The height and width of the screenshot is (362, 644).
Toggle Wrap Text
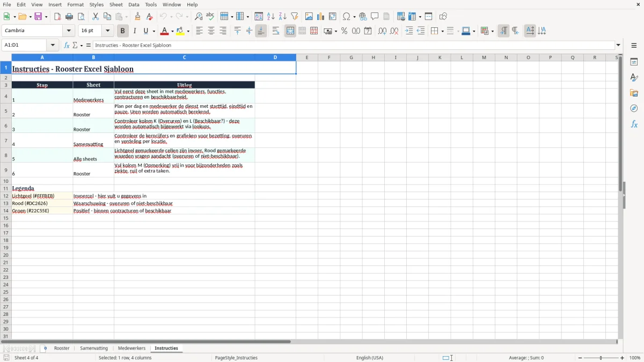276,31
